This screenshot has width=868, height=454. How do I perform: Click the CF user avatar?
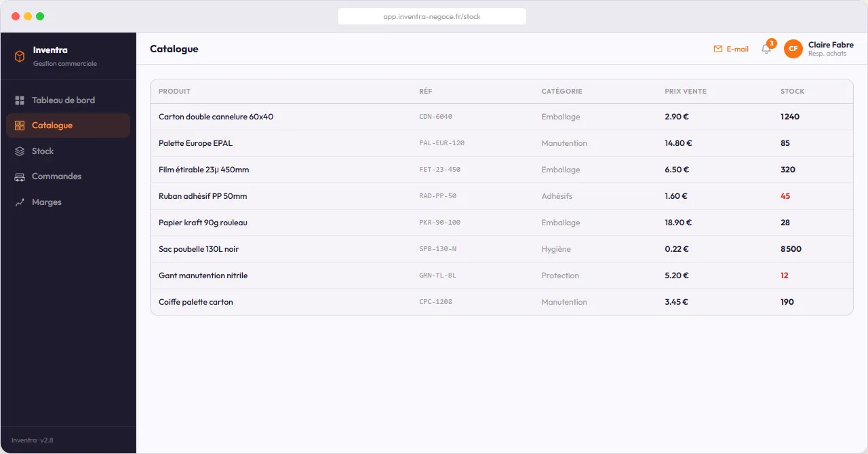(793, 49)
